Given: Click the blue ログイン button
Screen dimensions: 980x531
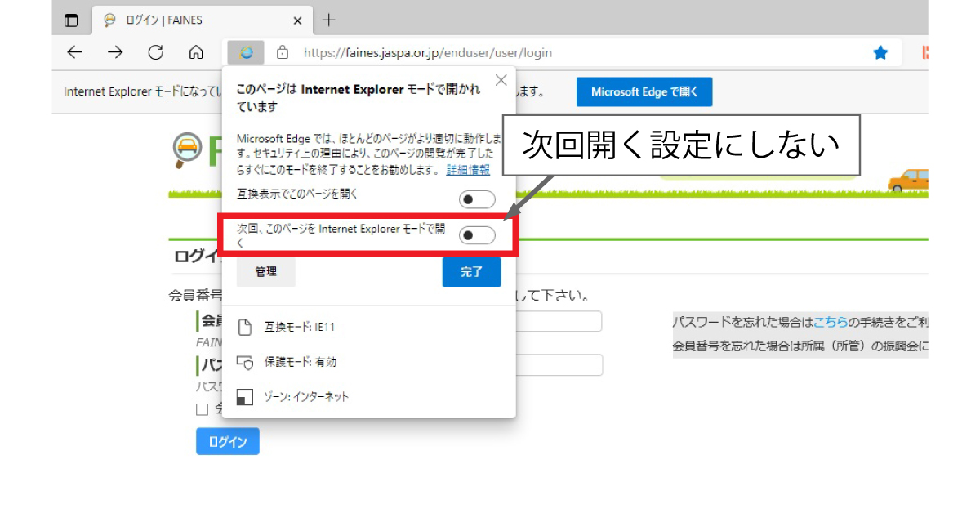Looking at the screenshot, I should coord(228,442).
